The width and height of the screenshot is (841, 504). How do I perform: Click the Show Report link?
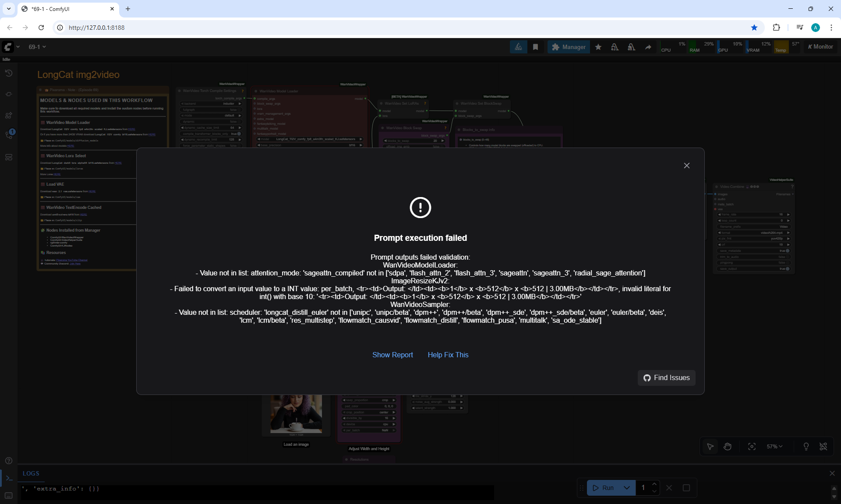pyautogui.click(x=392, y=355)
